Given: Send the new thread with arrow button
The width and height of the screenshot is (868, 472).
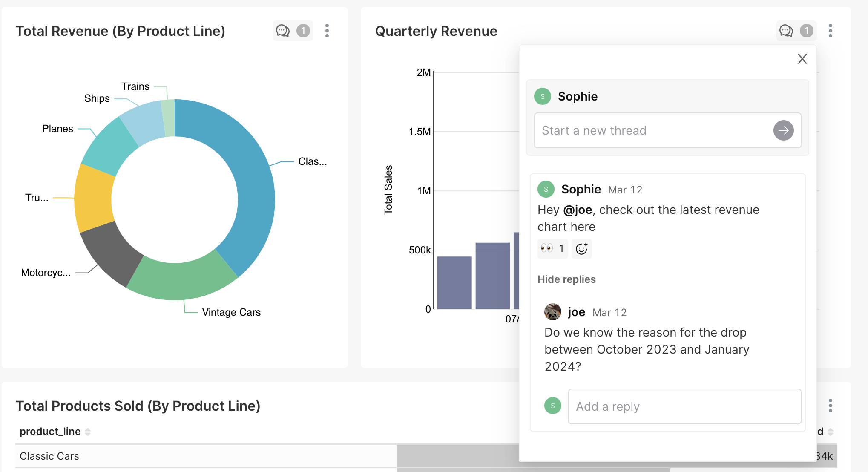Looking at the screenshot, I should coord(784,130).
